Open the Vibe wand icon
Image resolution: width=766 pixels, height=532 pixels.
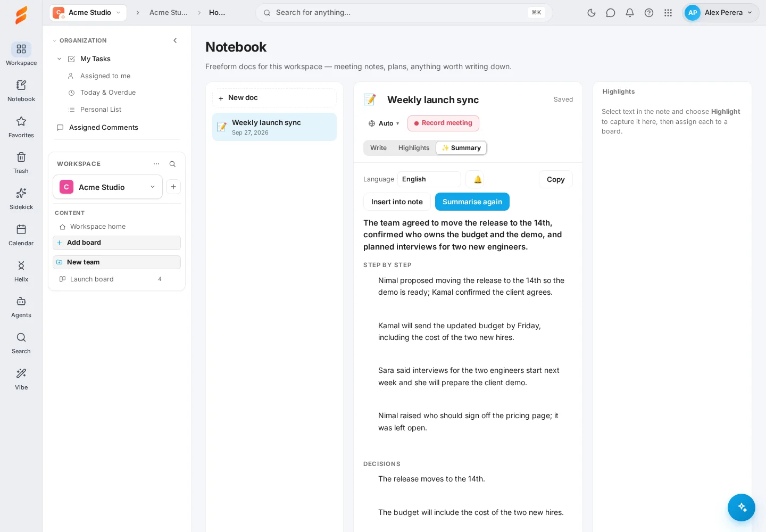pyautogui.click(x=21, y=379)
